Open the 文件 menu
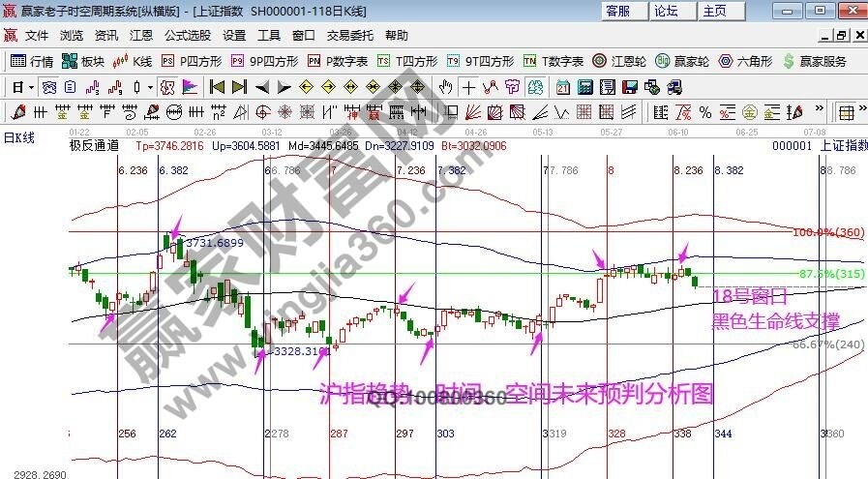Screen dimensions: 868x479 37,36
